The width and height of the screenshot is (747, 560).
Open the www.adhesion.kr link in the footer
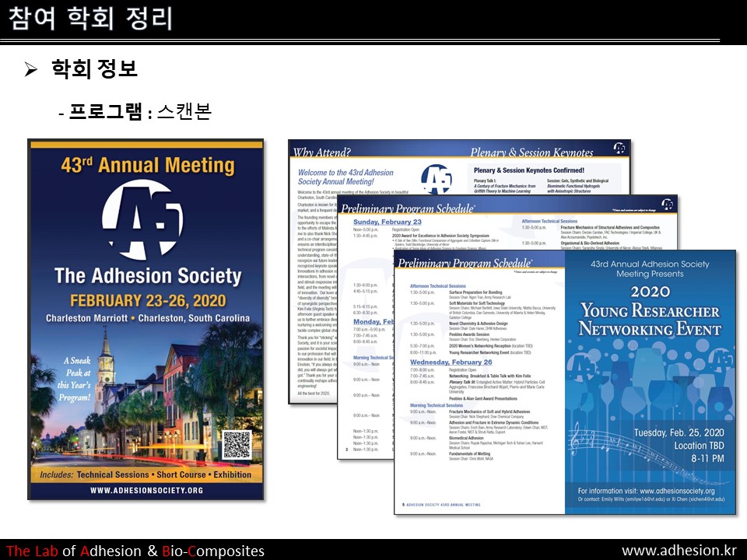pos(679,551)
